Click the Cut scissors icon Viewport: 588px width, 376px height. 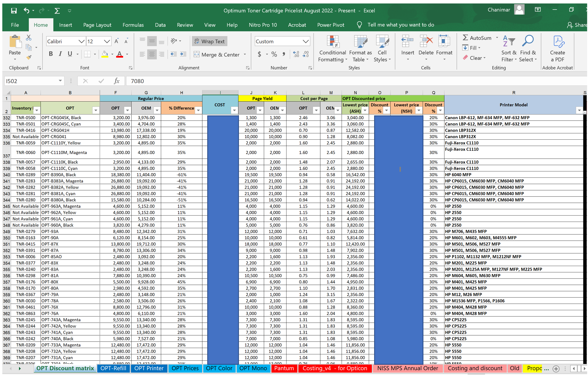(29, 38)
